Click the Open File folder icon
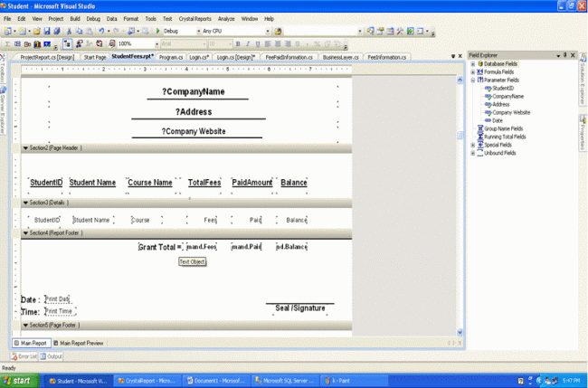Image resolution: width=588 pixels, height=388 pixels. pyautogui.click(x=37, y=31)
